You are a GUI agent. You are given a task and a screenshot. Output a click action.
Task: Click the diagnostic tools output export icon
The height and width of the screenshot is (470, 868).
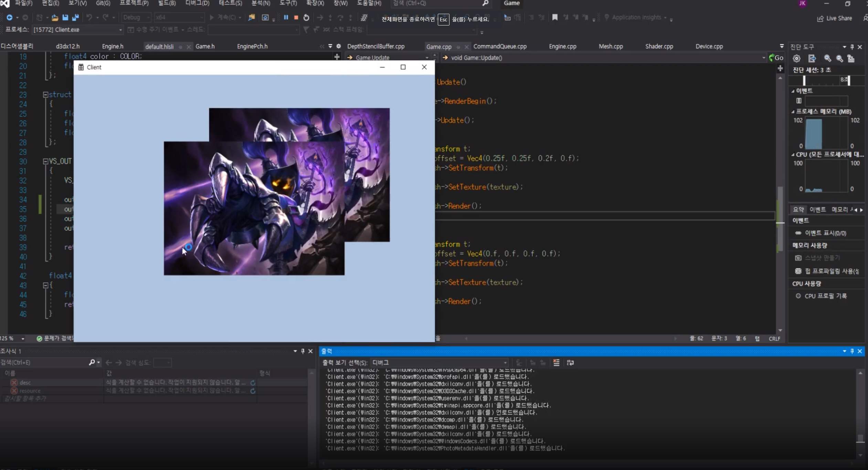point(812,58)
